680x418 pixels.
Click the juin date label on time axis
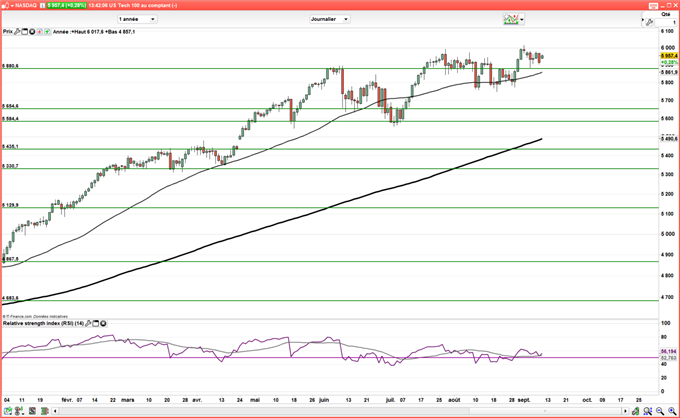point(324,400)
